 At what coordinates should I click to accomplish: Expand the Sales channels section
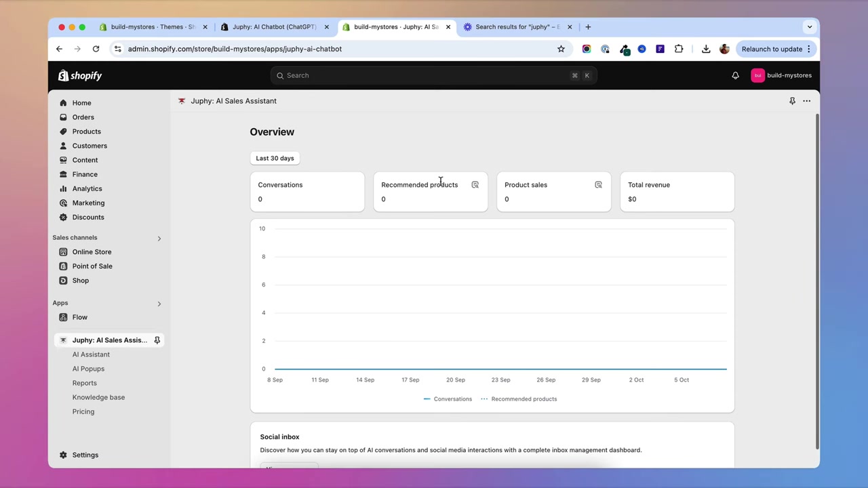pyautogui.click(x=159, y=238)
